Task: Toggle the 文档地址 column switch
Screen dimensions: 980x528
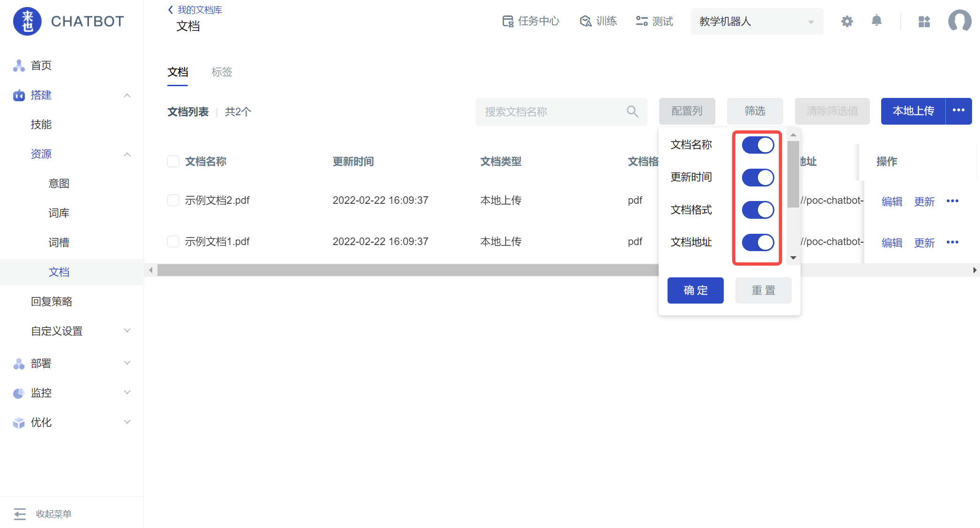Action: coord(758,242)
